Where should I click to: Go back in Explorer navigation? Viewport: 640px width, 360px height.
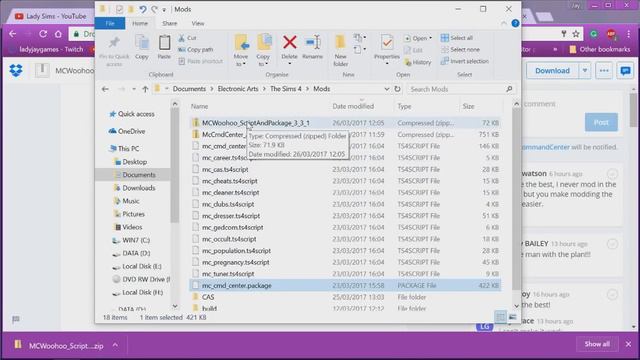(105, 89)
